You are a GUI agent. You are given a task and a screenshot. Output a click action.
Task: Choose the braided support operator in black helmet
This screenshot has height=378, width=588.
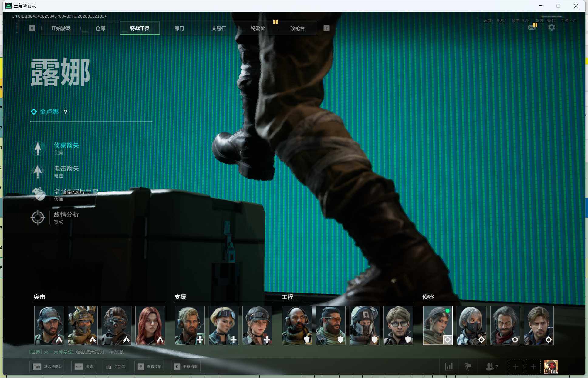[257, 325]
